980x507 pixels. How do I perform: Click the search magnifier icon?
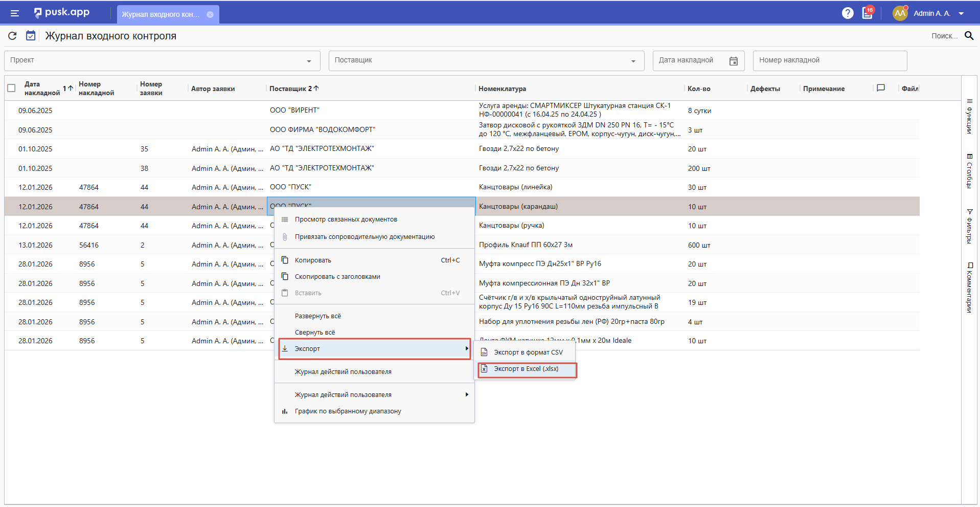(x=969, y=36)
